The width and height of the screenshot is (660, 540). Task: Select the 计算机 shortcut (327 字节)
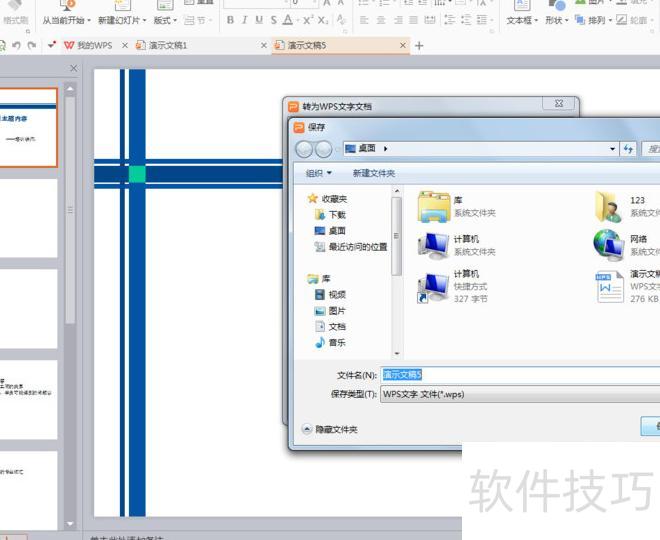point(453,286)
